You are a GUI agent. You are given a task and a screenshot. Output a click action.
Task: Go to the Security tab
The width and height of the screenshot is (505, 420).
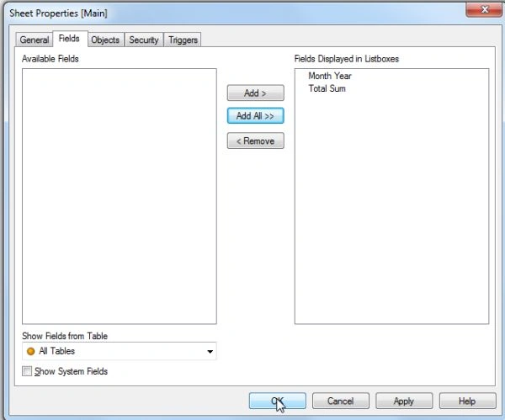[144, 40]
